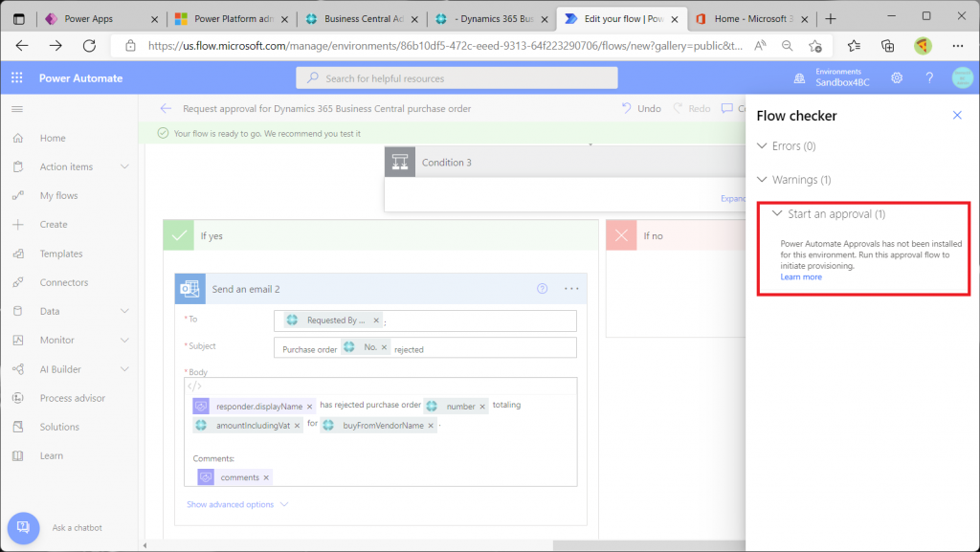Image resolution: width=980 pixels, height=552 pixels.
Task: Click the Undo button
Action: pyautogui.click(x=641, y=108)
